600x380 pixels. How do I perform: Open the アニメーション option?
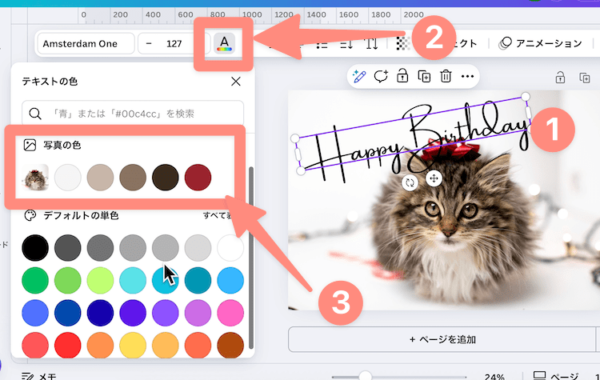tap(541, 44)
